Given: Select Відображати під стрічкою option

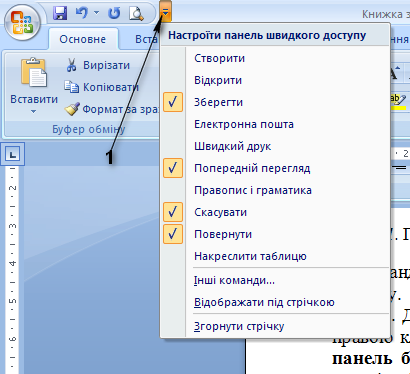Looking at the screenshot, I should coord(275,302).
